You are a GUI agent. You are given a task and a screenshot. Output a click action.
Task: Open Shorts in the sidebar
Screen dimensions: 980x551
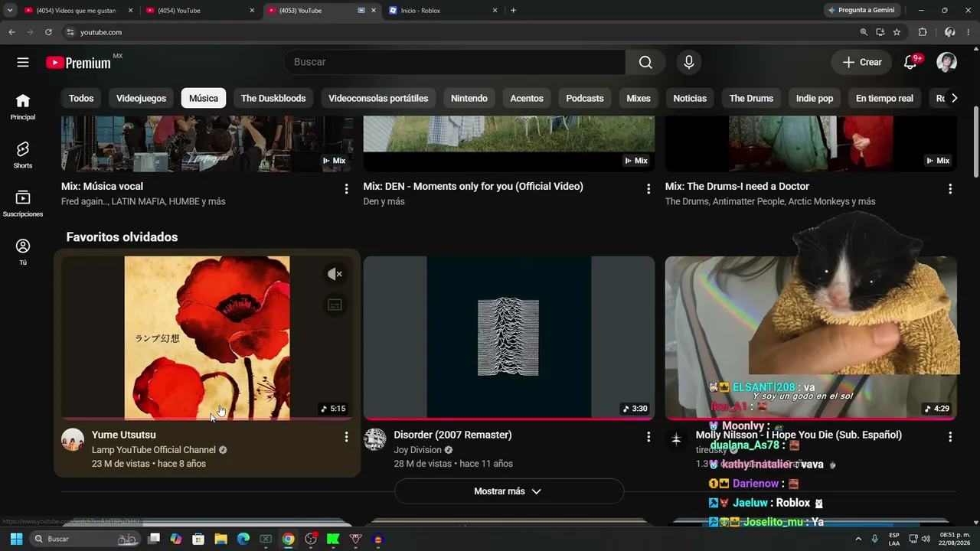tap(23, 155)
